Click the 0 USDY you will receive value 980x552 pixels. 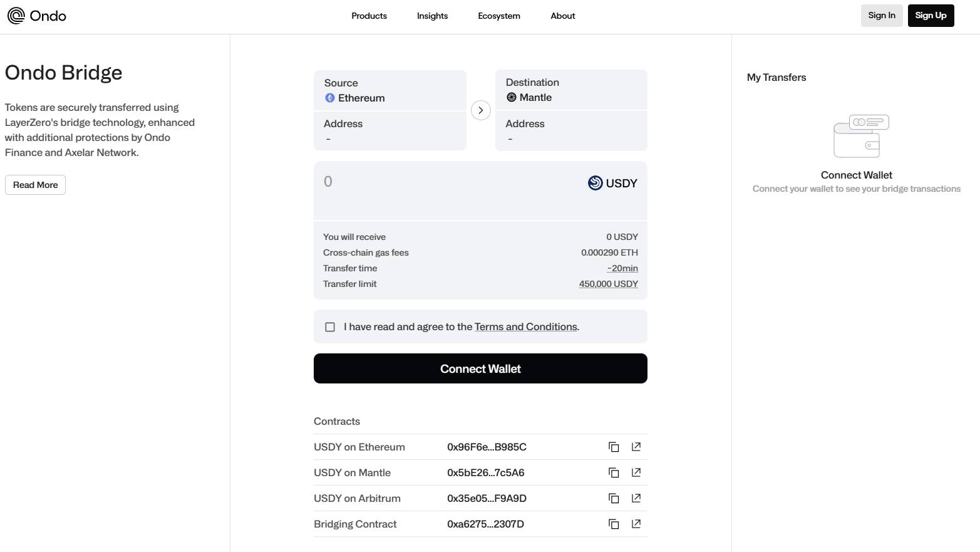click(x=622, y=237)
